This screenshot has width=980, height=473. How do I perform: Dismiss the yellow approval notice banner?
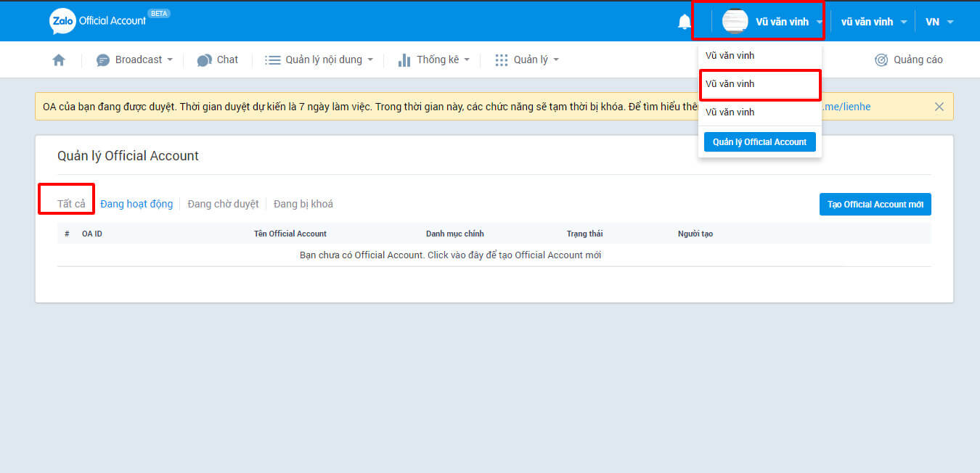click(939, 107)
